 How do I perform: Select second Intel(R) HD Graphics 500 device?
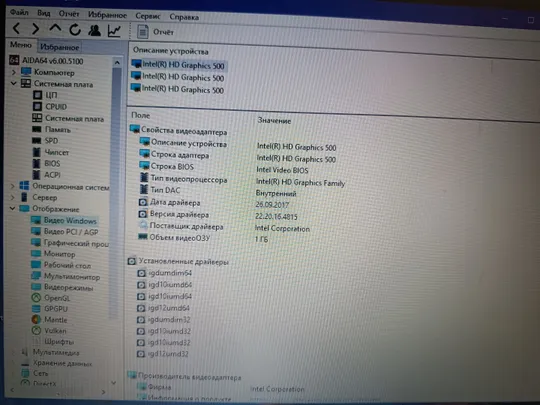click(x=178, y=77)
